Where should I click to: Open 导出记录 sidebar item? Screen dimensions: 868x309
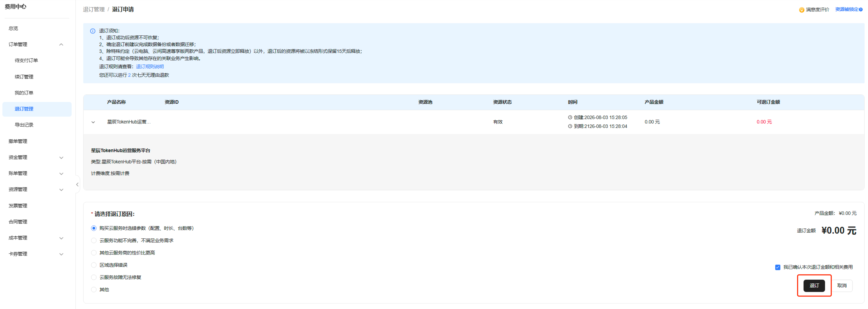pyautogui.click(x=24, y=125)
